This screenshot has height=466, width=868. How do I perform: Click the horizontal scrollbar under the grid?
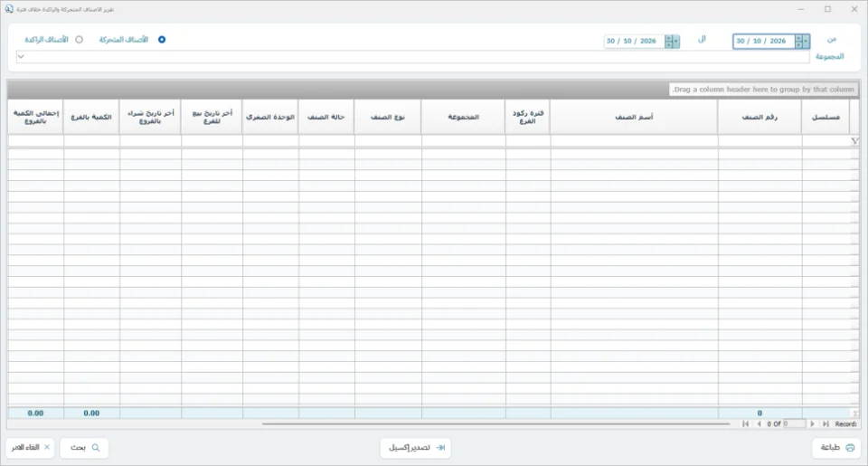(495, 423)
